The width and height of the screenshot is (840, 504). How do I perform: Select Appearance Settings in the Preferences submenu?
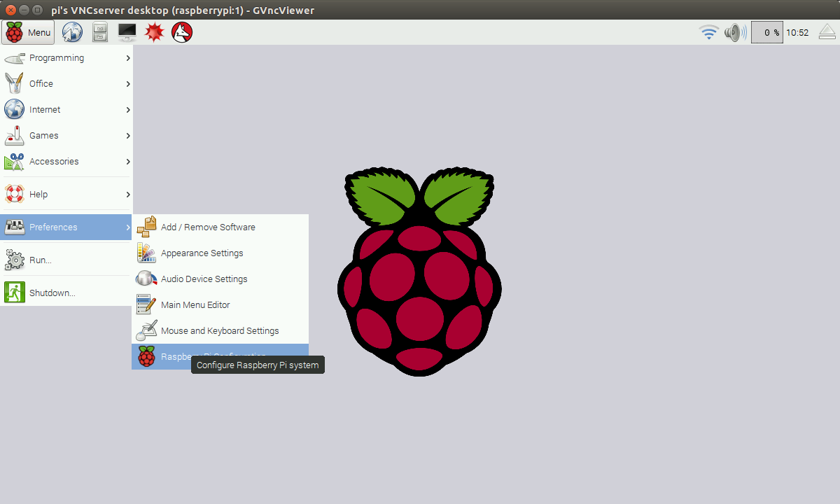click(x=203, y=253)
